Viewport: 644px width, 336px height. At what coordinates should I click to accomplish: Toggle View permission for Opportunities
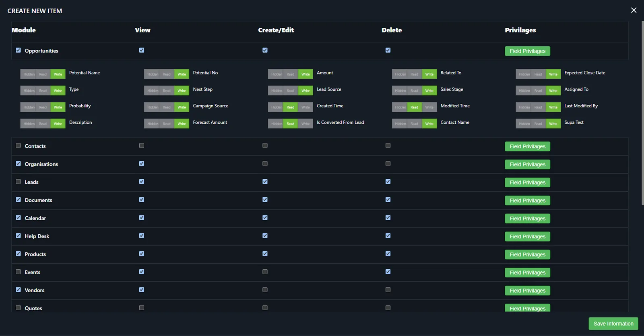(x=142, y=50)
